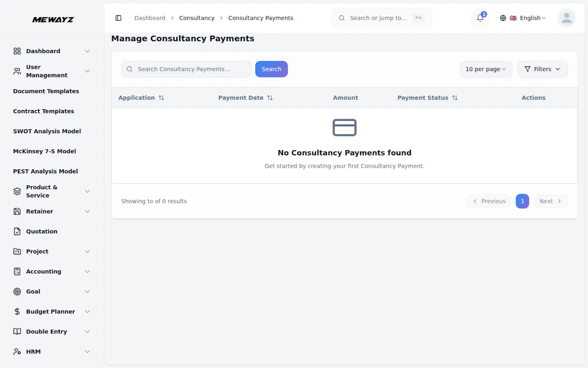Open McKinsey 7-S Model
Screen dimensions: 588x368
44,151
